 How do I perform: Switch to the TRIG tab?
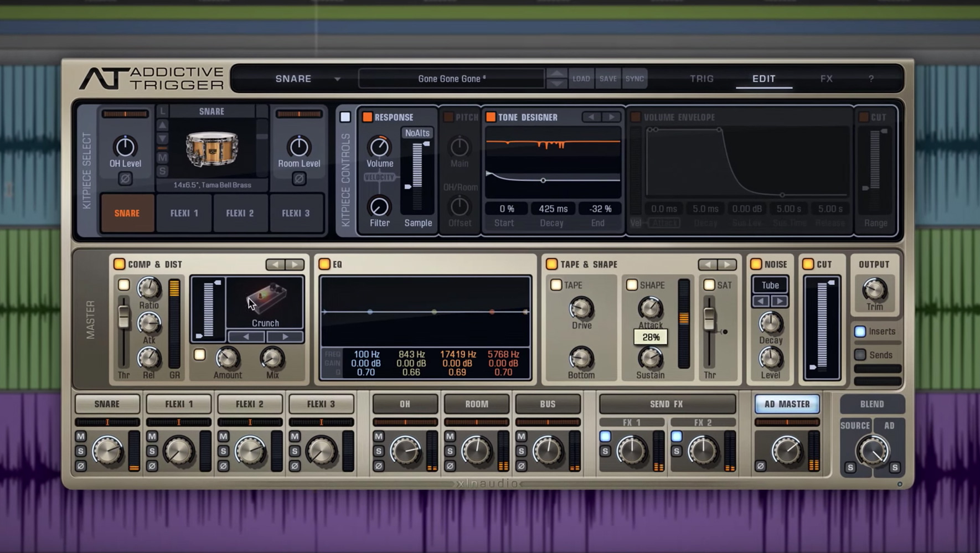pyautogui.click(x=702, y=79)
